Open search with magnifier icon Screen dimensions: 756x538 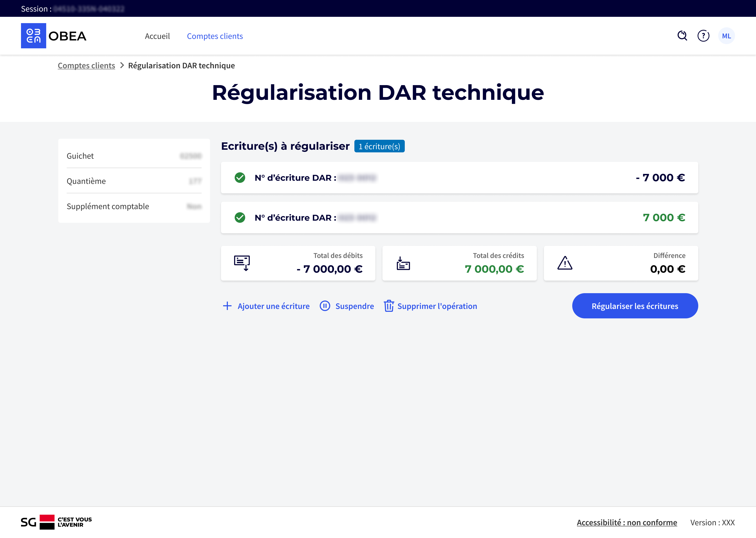point(682,36)
